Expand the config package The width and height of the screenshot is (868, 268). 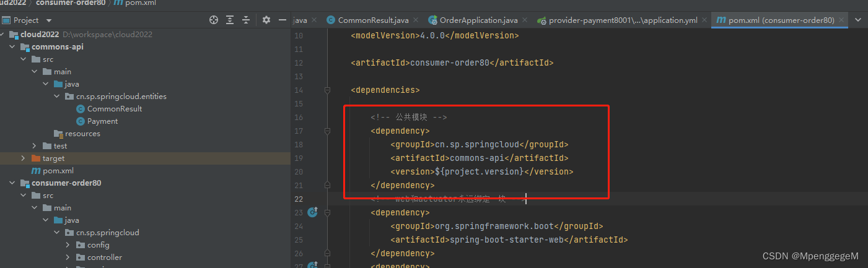[68, 245]
